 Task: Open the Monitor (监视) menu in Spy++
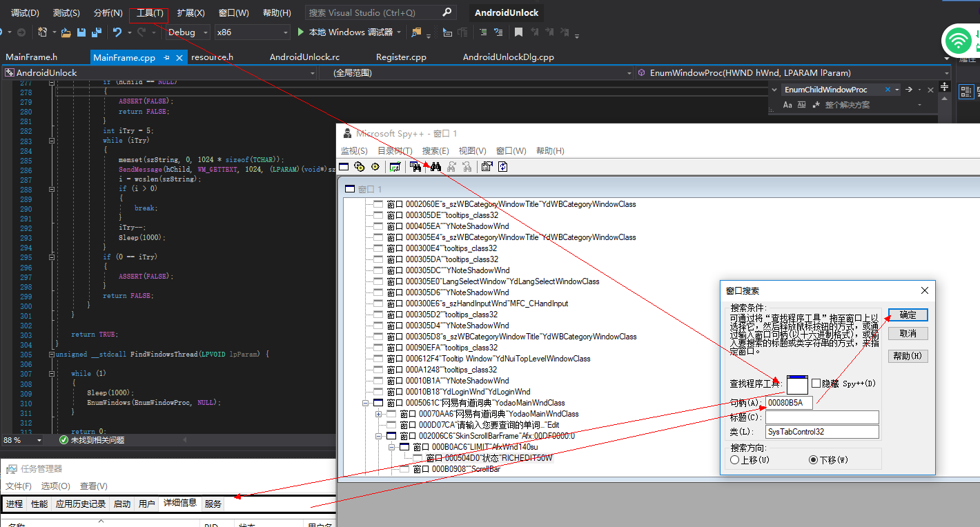click(x=354, y=151)
